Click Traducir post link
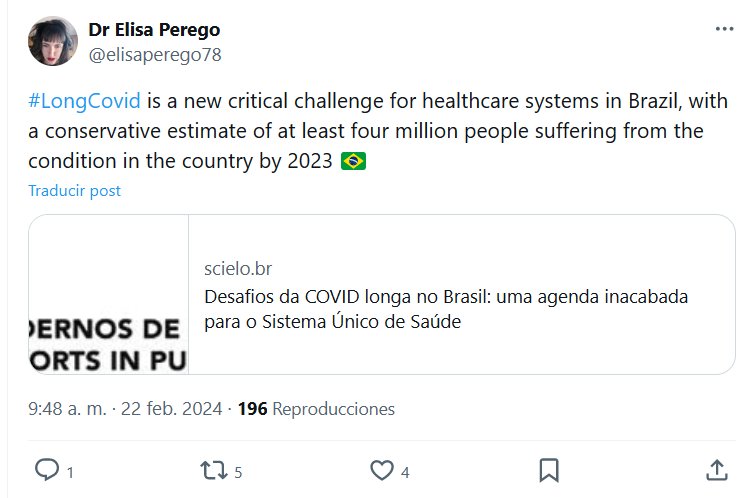The height and width of the screenshot is (498, 750). pos(75,190)
